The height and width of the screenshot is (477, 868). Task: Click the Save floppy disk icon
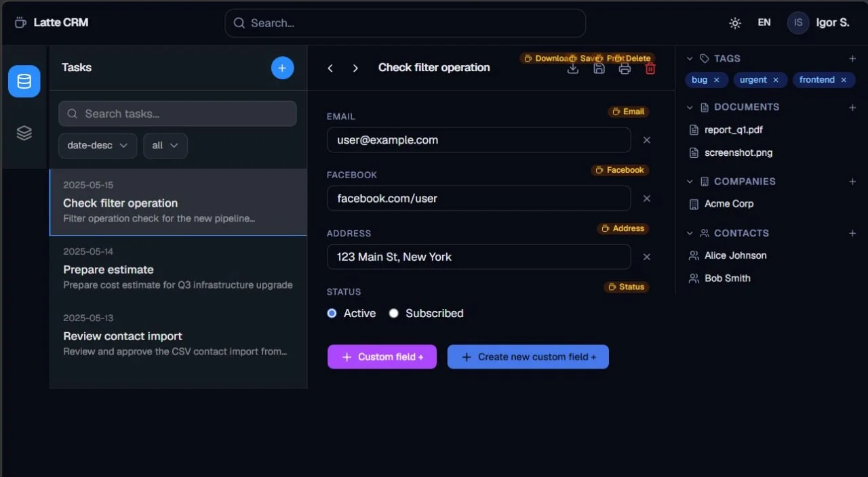[599, 68]
